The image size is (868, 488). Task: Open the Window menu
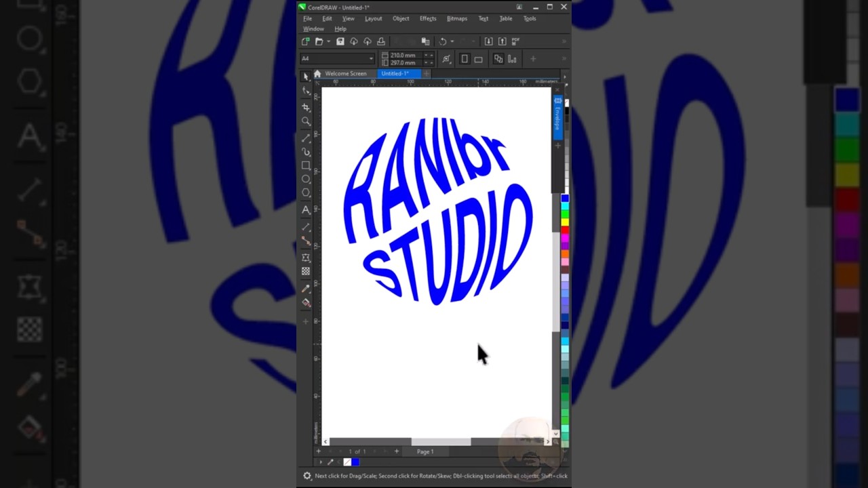click(313, 29)
